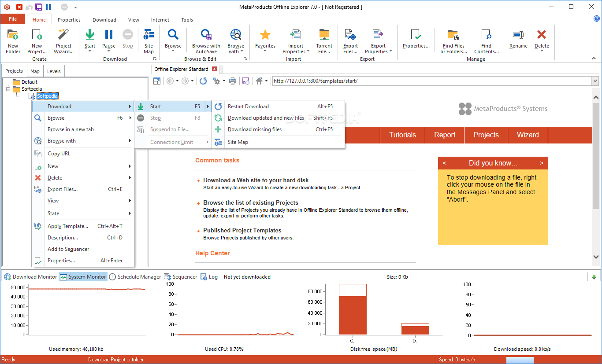Show the Sequencer panel
Image resolution: width=602 pixels, height=364 pixels.
(x=181, y=277)
